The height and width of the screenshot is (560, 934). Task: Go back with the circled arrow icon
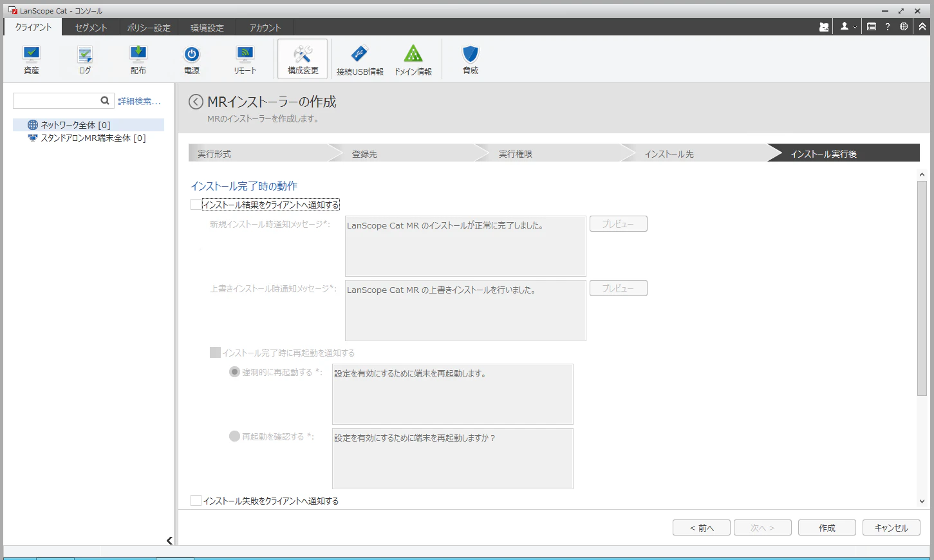click(196, 102)
